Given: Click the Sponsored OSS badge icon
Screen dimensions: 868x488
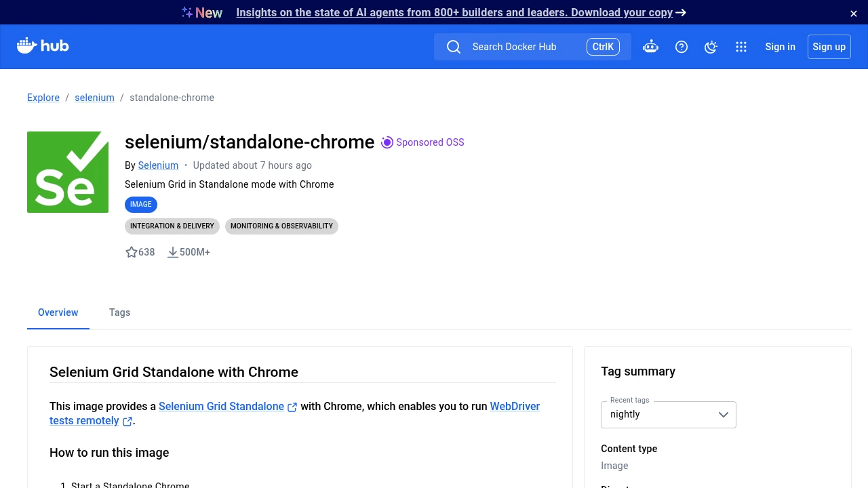Looking at the screenshot, I should click(x=387, y=142).
